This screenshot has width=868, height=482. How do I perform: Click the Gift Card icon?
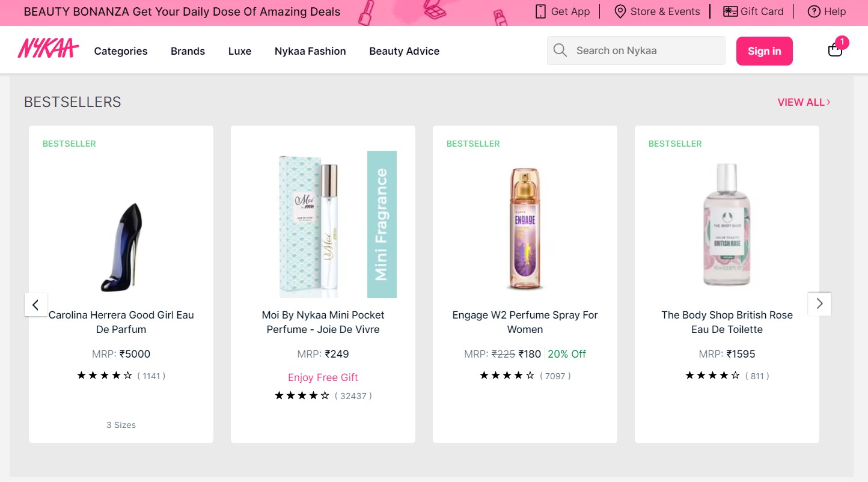[730, 11]
